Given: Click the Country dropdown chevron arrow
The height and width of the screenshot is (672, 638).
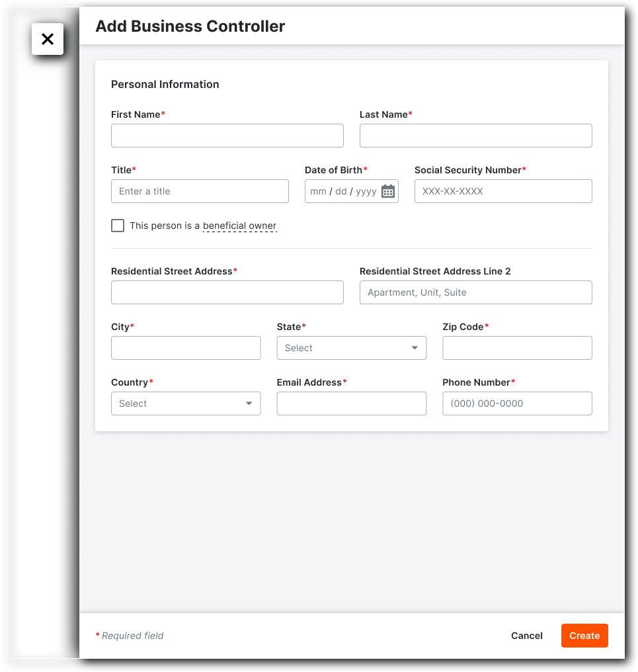Looking at the screenshot, I should [249, 403].
